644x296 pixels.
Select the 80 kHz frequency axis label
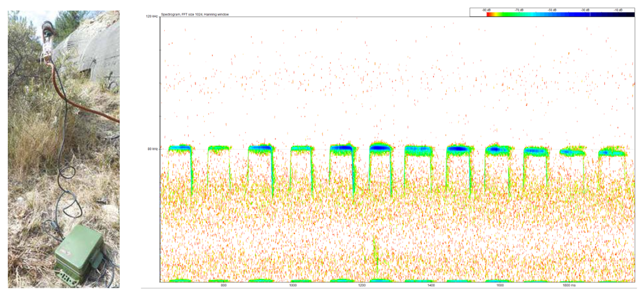tap(153, 148)
